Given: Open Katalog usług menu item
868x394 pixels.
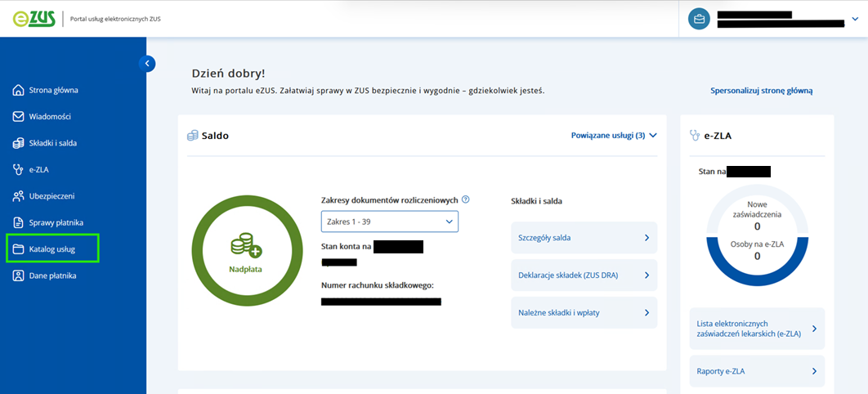Looking at the screenshot, I should coord(51,248).
